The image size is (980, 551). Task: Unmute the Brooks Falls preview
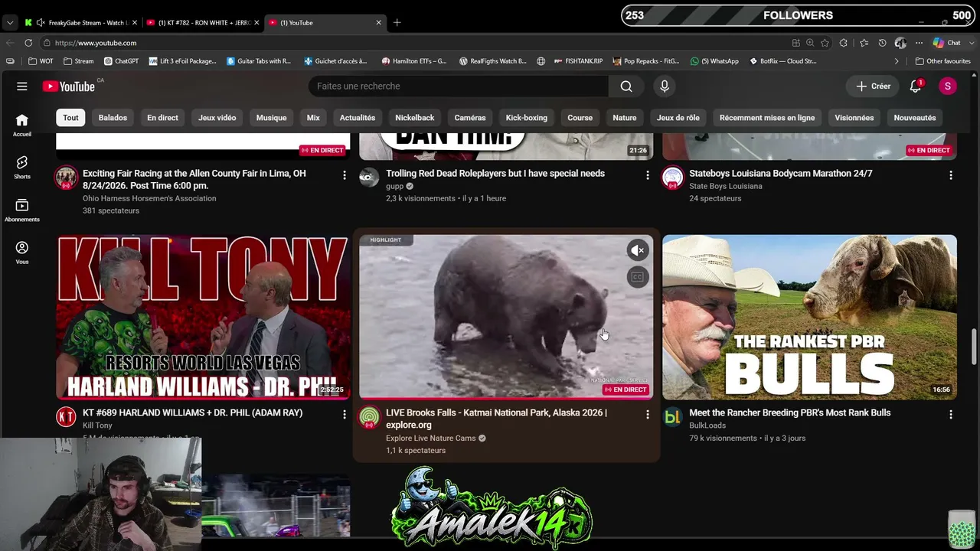click(x=638, y=250)
